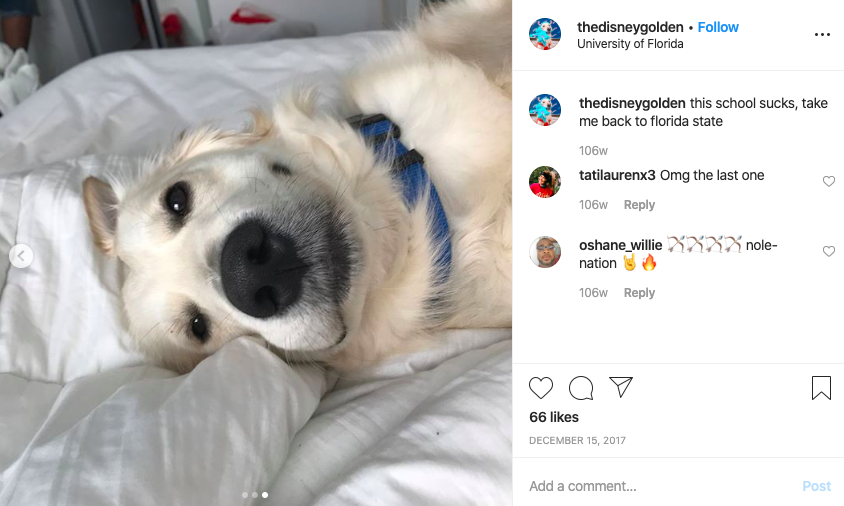Focus the Add a comment field
The image size is (844, 506).
(657, 486)
